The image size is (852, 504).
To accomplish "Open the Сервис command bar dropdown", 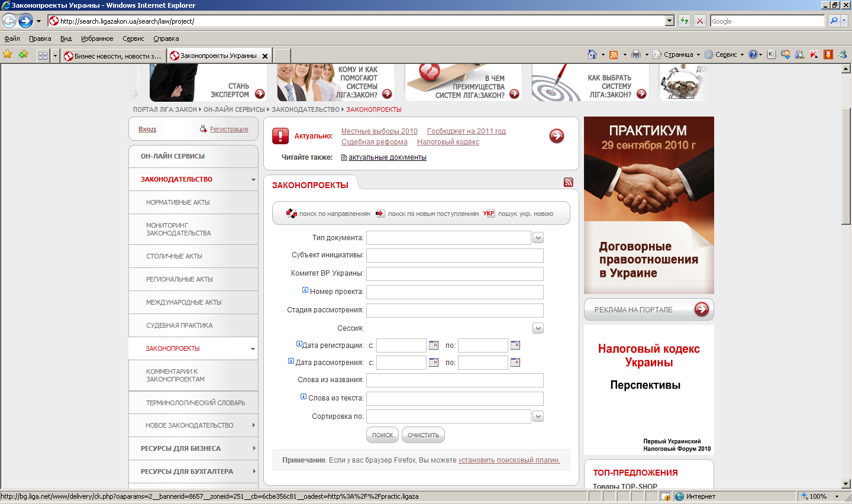I will [x=724, y=54].
